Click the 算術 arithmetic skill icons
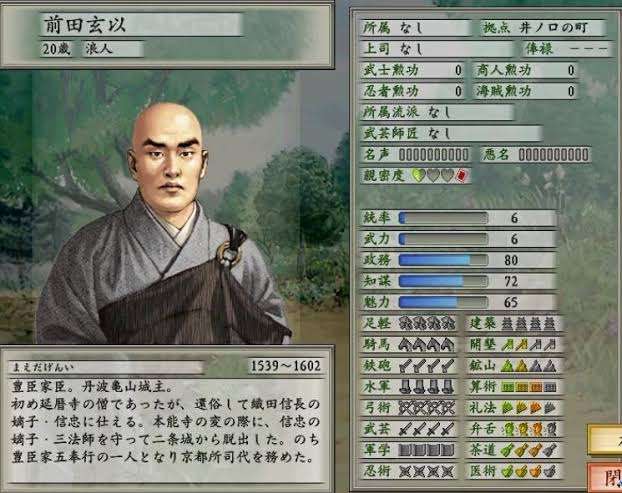Image resolution: width=622 pixels, height=493 pixels. 528,387
